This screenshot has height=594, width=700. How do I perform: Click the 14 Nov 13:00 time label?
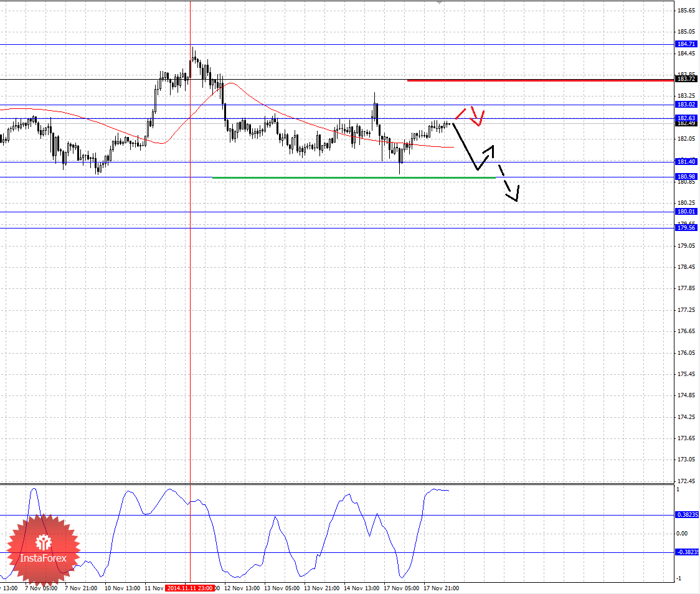[x=362, y=588]
